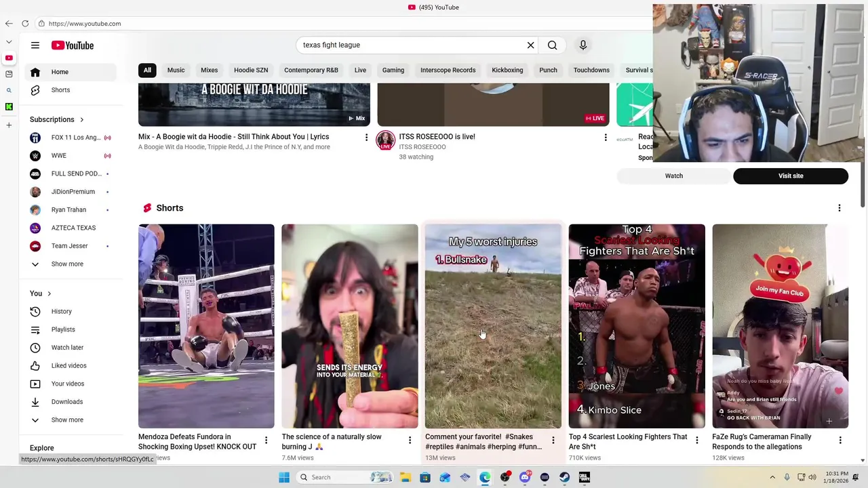The width and height of the screenshot is (868, 488).
Task: Select the Hoodie SZN filter chip
Action: point(251,70)
